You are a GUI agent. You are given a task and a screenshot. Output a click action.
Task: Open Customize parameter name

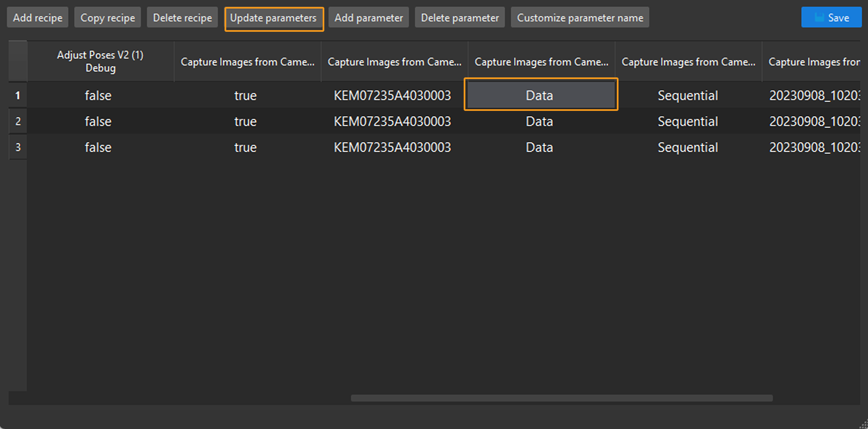pos(580,17)
